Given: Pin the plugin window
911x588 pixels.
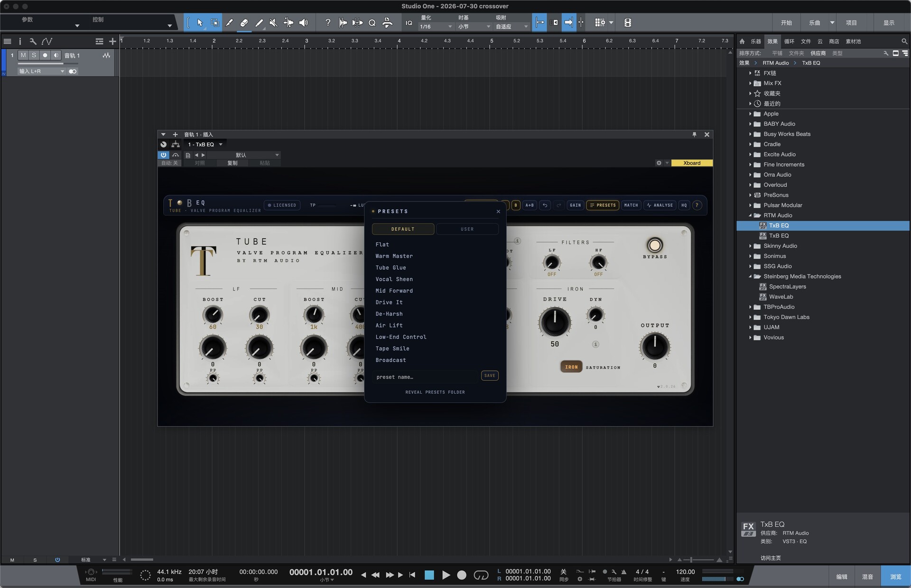Looking at the screenshot, I should pyautogui.click(x=694, y=135).
